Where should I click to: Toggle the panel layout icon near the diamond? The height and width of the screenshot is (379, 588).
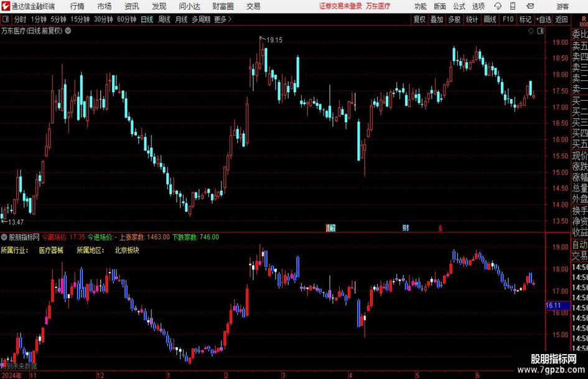coord(540,30)
